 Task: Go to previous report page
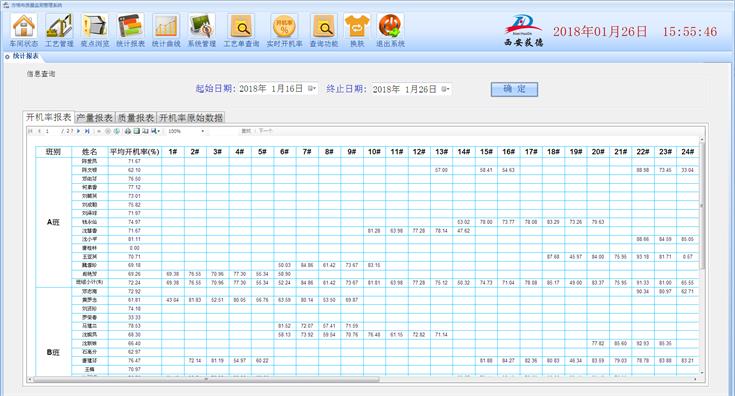pos(40,131)
